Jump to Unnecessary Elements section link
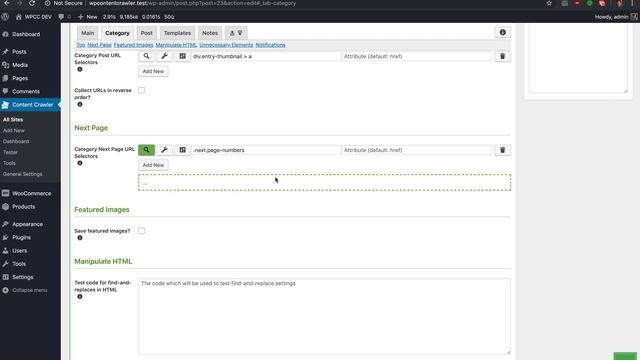 [x=226, y=45]
